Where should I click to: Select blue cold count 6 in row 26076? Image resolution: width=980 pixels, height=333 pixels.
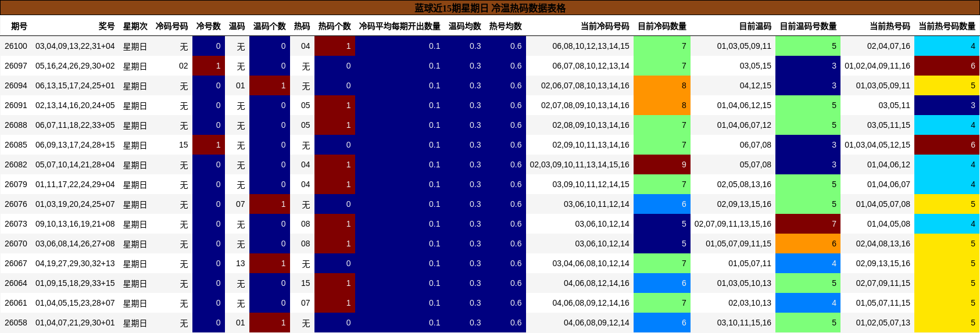pos(662,204)
